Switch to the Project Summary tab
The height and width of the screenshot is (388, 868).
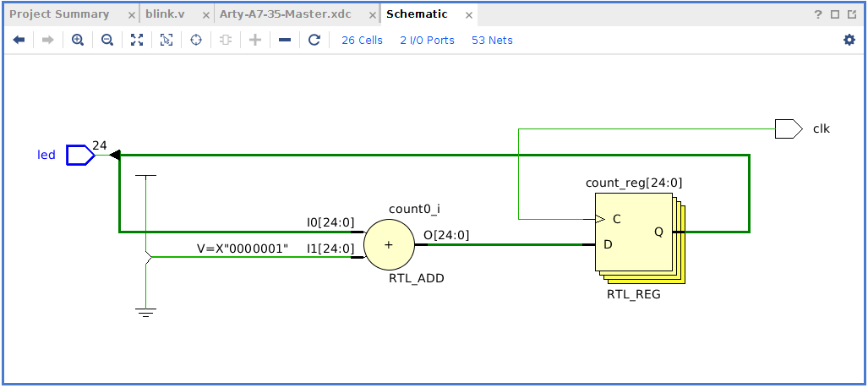click(59, 14)
